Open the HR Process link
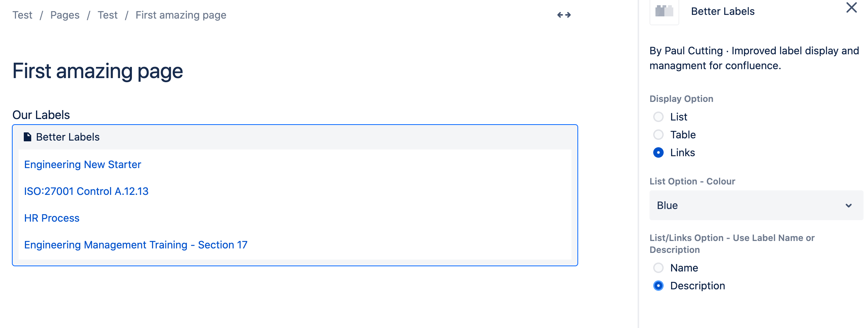Viewport: 868px width, 328px height. (x=52, y=218)
